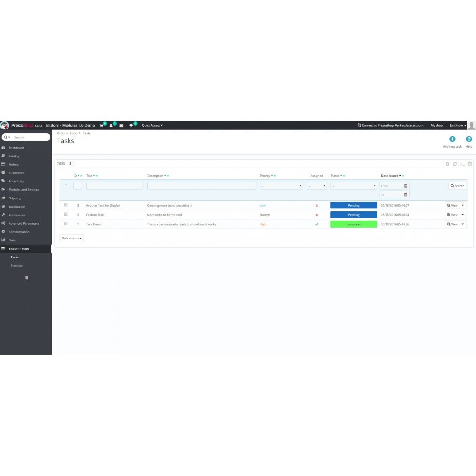Viewport: 476px width, 476px height.
Task: Click the BitBorn - Todo breadcrumb link
Action: [x=67, y=133]
